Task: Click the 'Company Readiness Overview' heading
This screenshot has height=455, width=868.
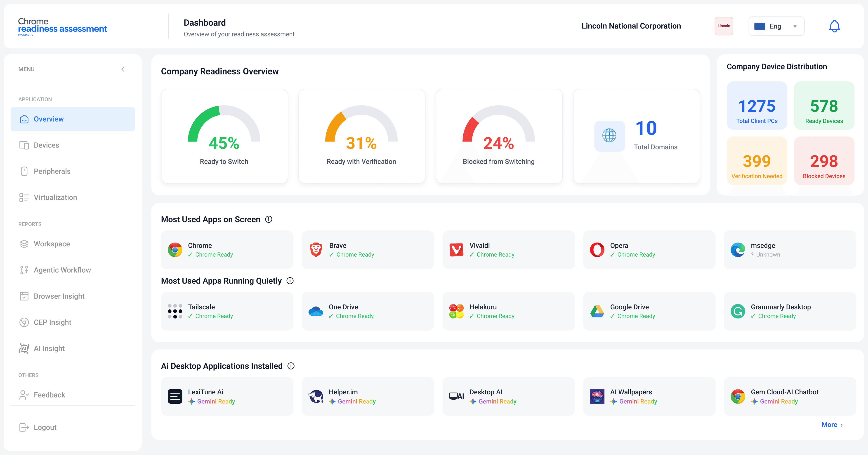Action: [220, 71]
